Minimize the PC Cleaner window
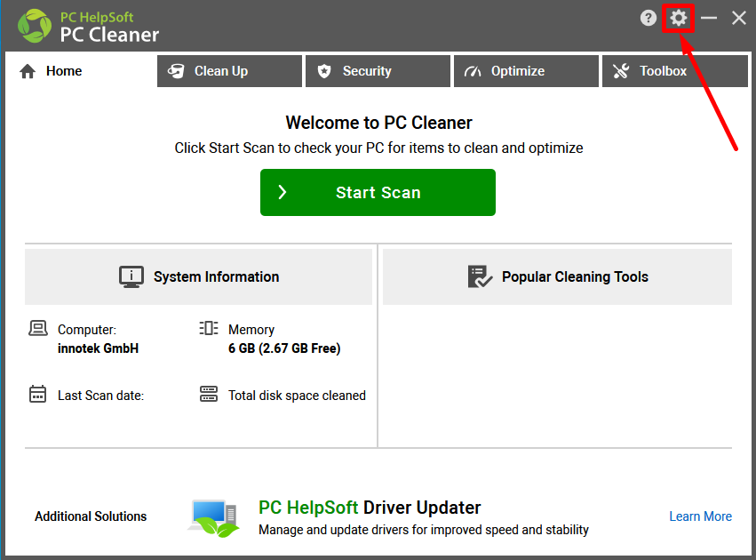Viewport: 756px width, 560px height. click(709, 19)
